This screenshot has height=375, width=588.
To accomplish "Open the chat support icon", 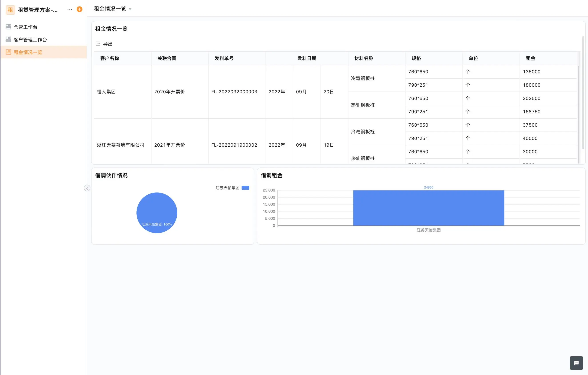I will [576, 363].
